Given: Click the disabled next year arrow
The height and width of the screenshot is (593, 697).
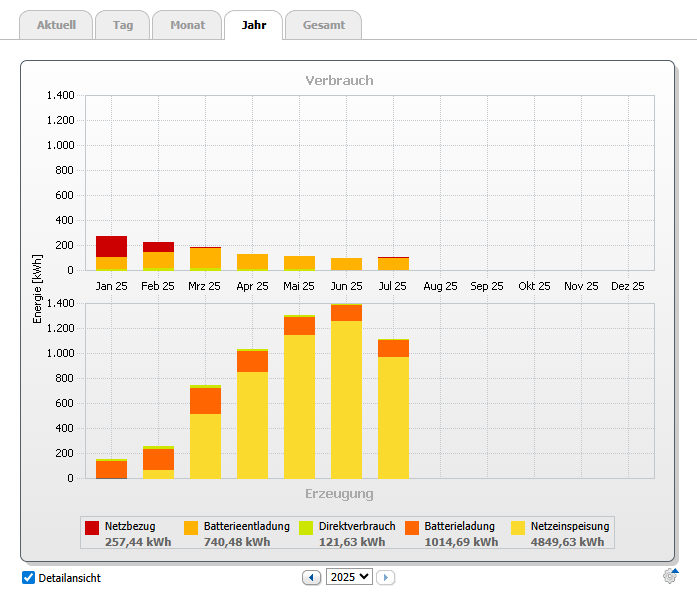Looking at the screenshot, I should tap(386, 577).
